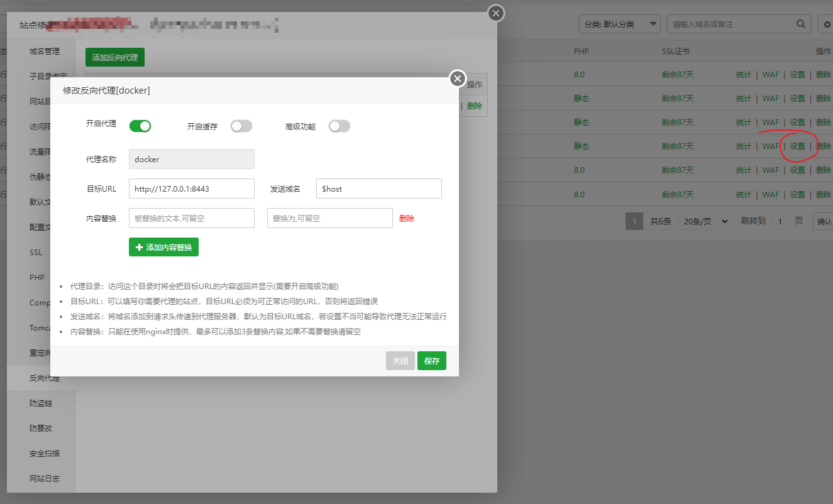The height and width of the screenshot is (504, 833).
Task: Click the circled 设置 link in the table
Action: pyautogui.click(x=797, y=145)
